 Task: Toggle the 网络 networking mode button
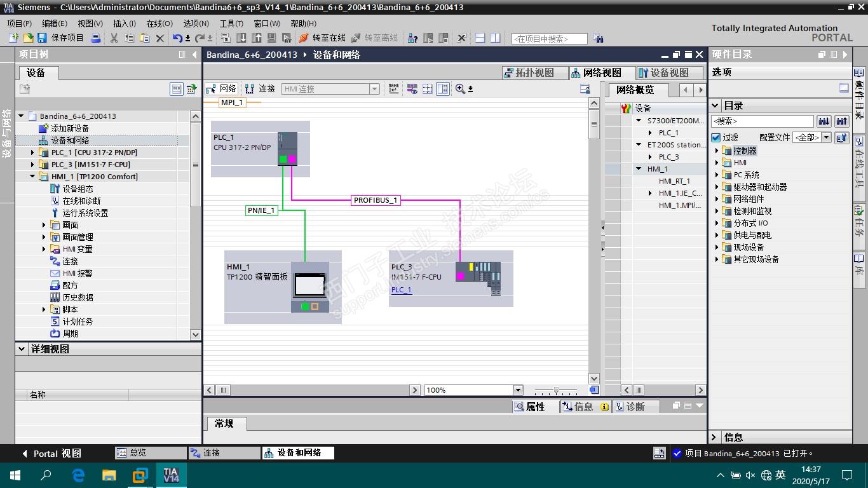(222, 89)
